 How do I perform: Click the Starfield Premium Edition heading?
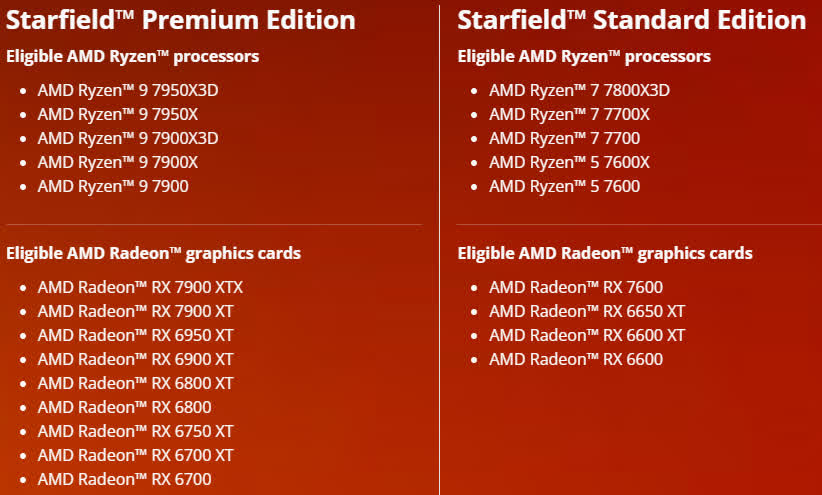point(180,20)
